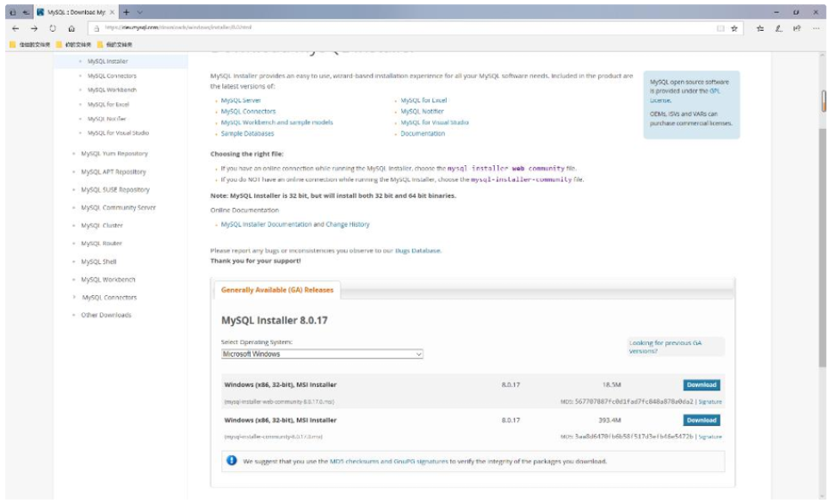Close the MySQL Download tab
Image resolution: width=829 pixels, height=504 pixels.
pyautogui.click(x=112, y=12)
